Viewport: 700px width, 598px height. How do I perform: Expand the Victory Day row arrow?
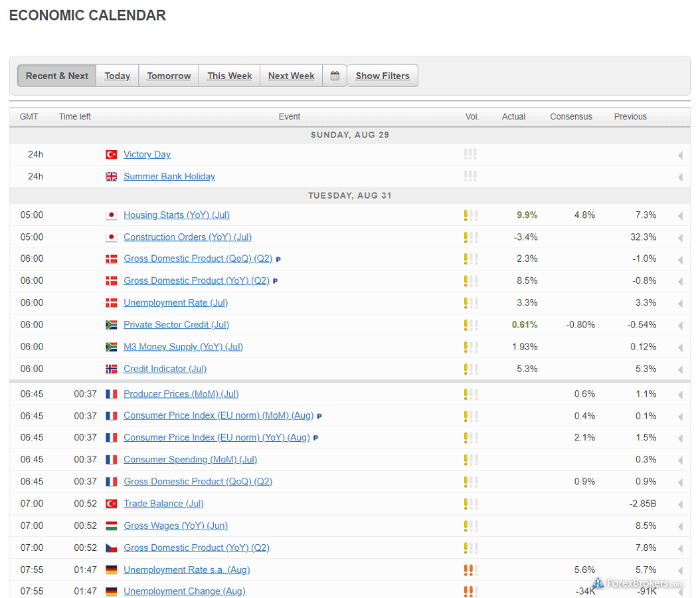(x=680, y=155)
